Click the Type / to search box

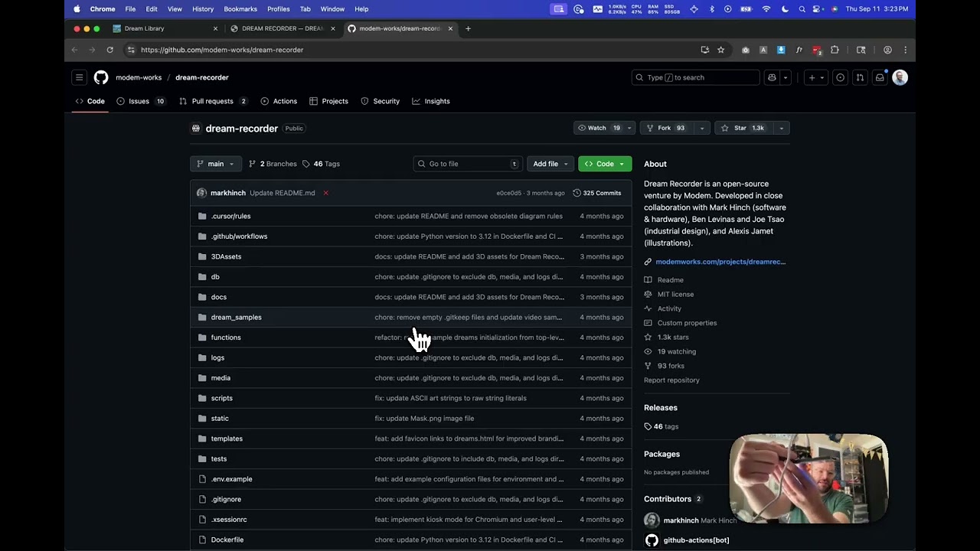695,77
